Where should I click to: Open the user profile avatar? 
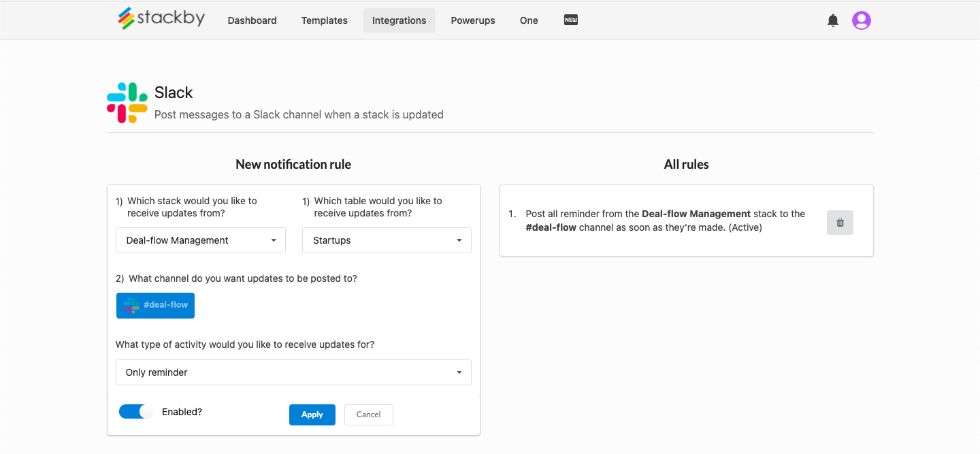(862, 20)
